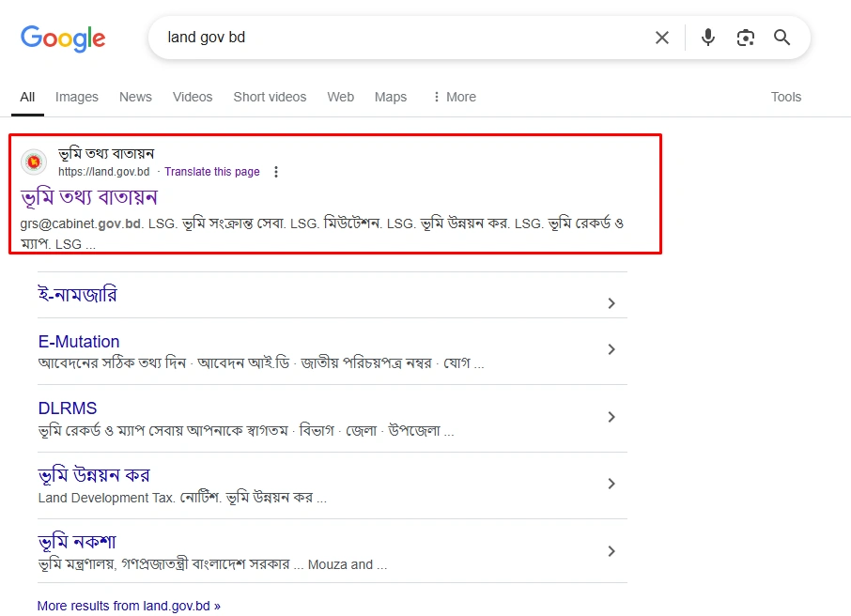Switch to the Images tab
The image size is (851, 616).
point(76,97)
